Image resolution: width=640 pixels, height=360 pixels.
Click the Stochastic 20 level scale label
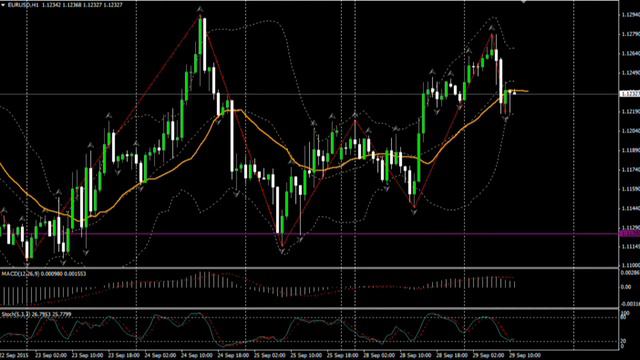pos(623,341)
